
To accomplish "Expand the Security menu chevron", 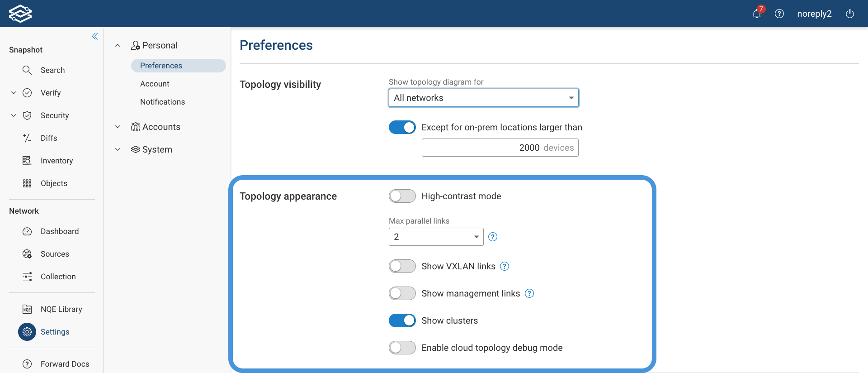I will click(14, 115).
